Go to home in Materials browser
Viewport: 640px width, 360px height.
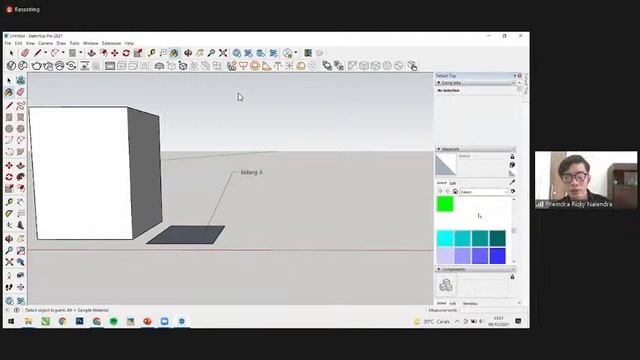coord(455,191)
